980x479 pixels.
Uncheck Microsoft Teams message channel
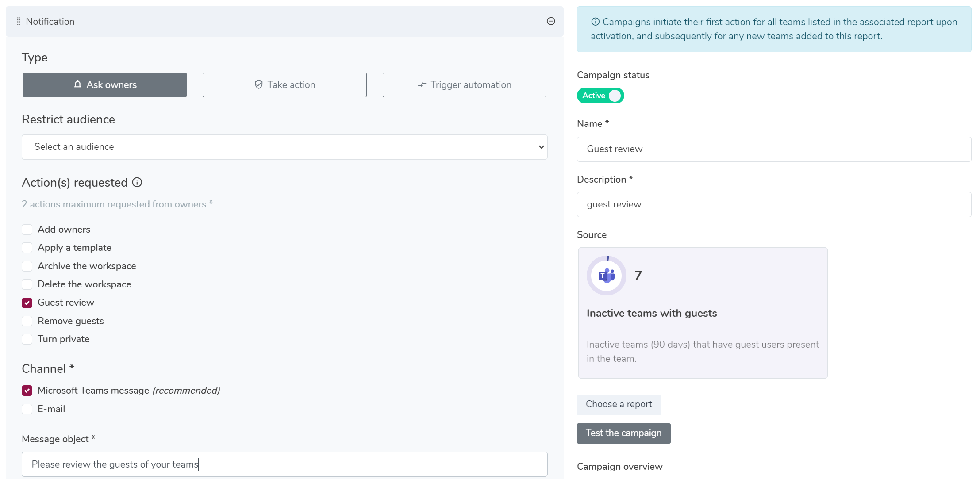[x=27, y=391]
